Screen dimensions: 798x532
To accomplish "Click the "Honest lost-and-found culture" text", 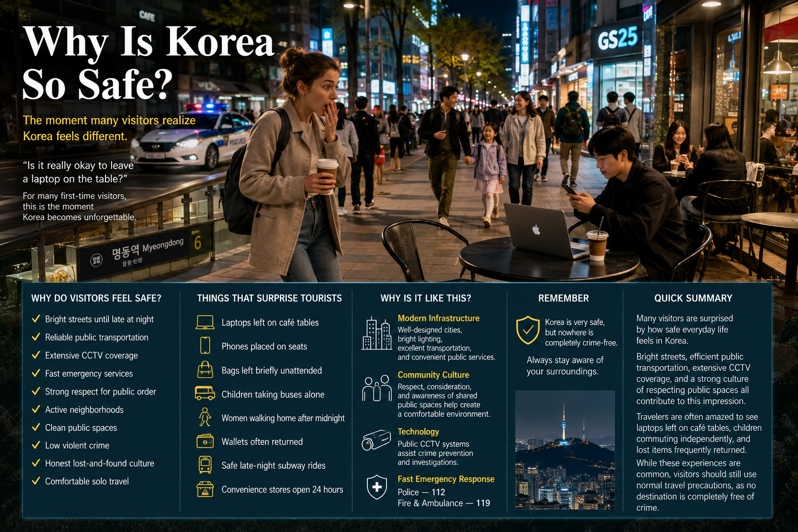I will pyautogui.click(x=100, y=463).
